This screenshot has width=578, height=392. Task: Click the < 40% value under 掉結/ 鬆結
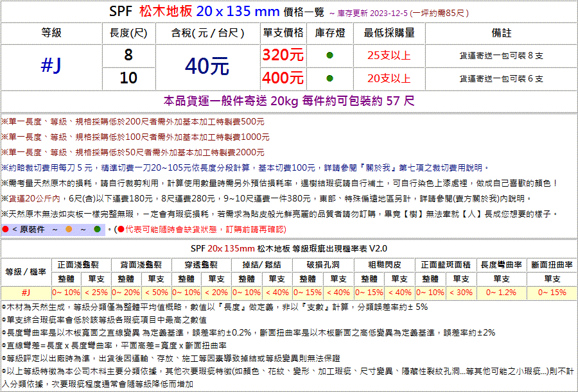point(277,293)
